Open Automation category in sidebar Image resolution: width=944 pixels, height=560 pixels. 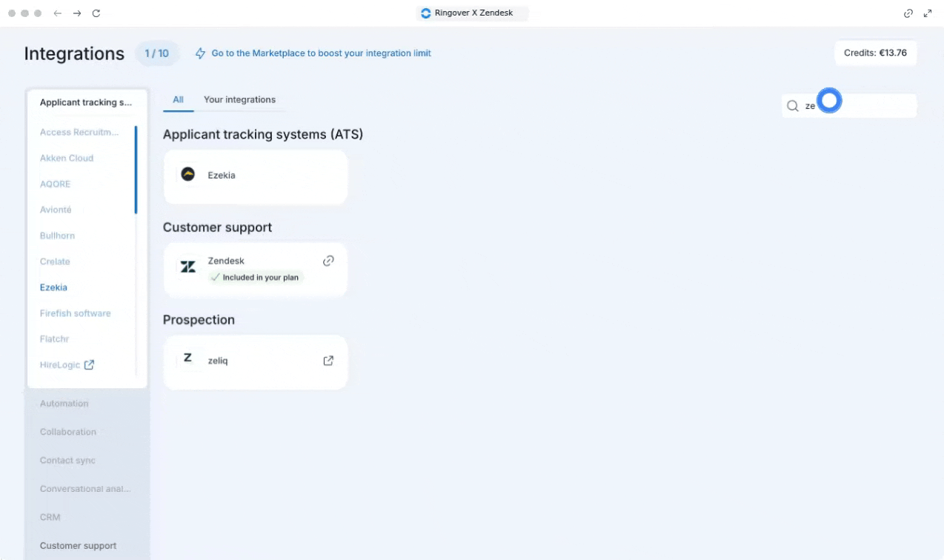tap(64, 404)
